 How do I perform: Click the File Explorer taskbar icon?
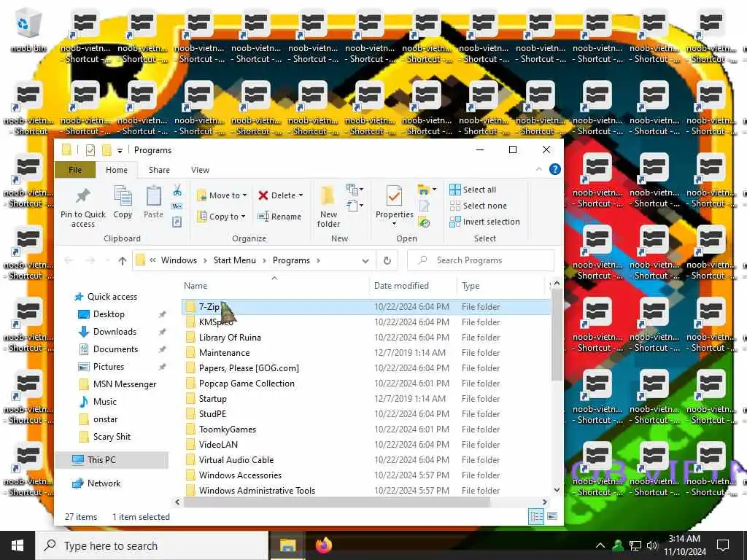(287, 545)
